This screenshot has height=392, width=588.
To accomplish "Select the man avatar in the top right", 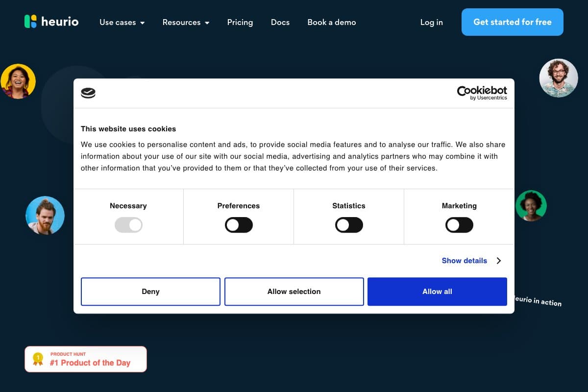I will pos(558,78).
